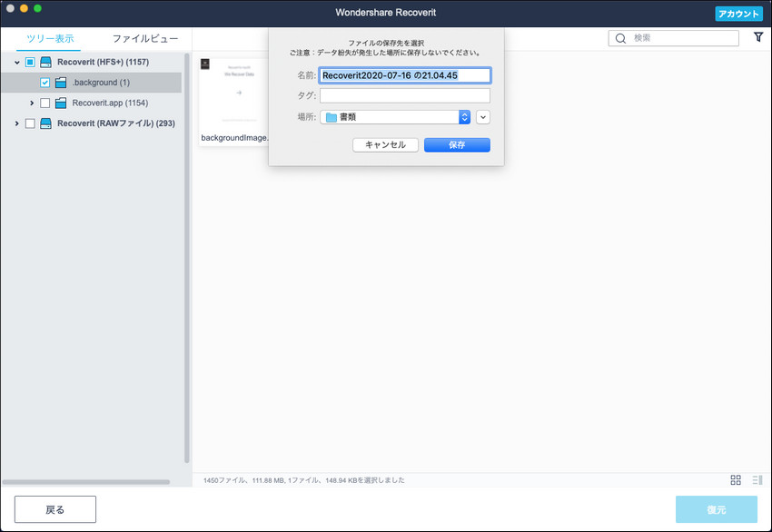Click the タグ input field

click(x=405, y=95)
